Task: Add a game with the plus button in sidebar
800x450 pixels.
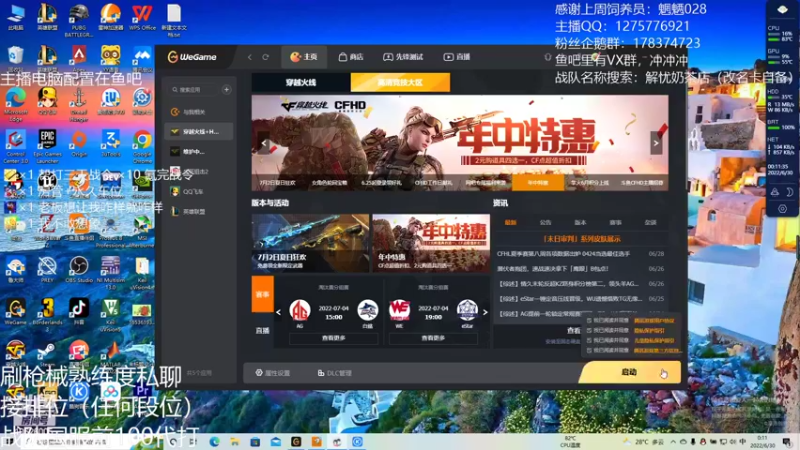Action: (227, 90)
